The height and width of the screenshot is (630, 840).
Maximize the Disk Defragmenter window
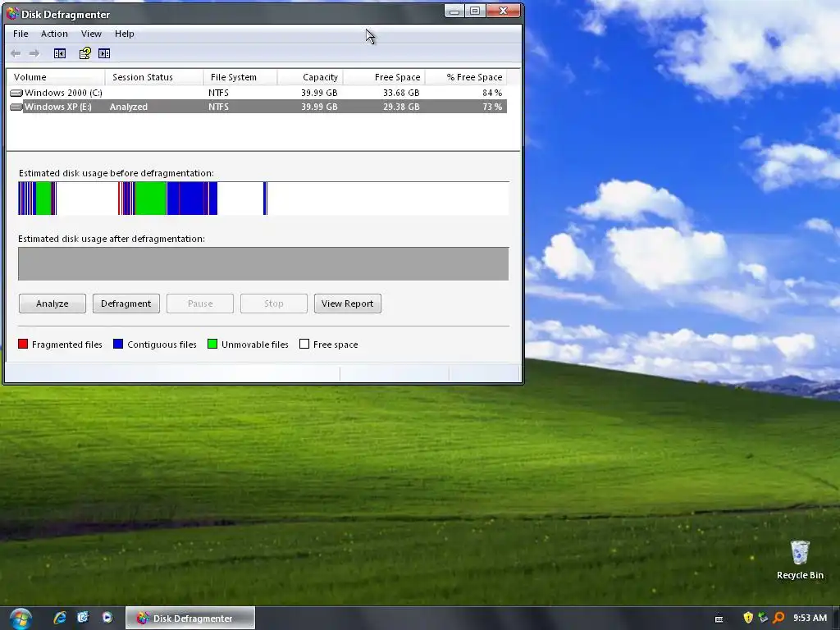(475, 11)
